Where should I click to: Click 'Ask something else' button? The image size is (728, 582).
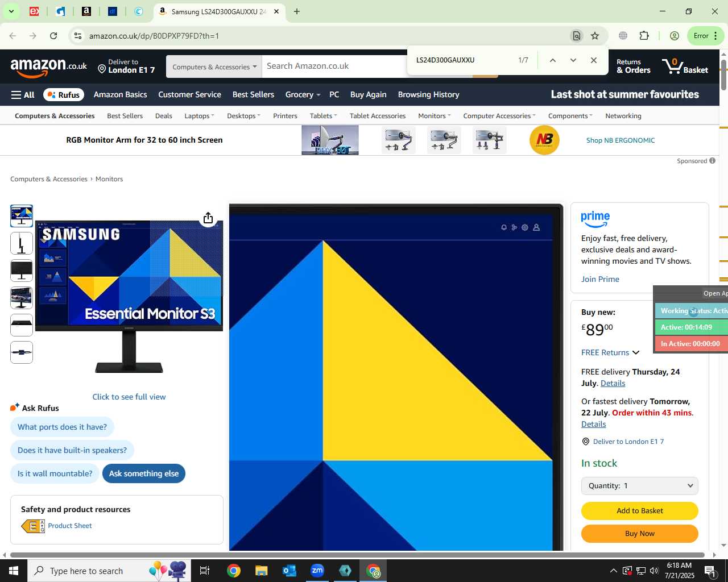[144, 473]
